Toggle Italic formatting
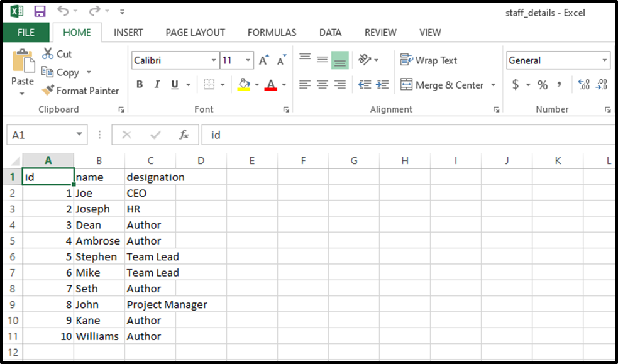The image size is (618, 364). coord(157,85)
